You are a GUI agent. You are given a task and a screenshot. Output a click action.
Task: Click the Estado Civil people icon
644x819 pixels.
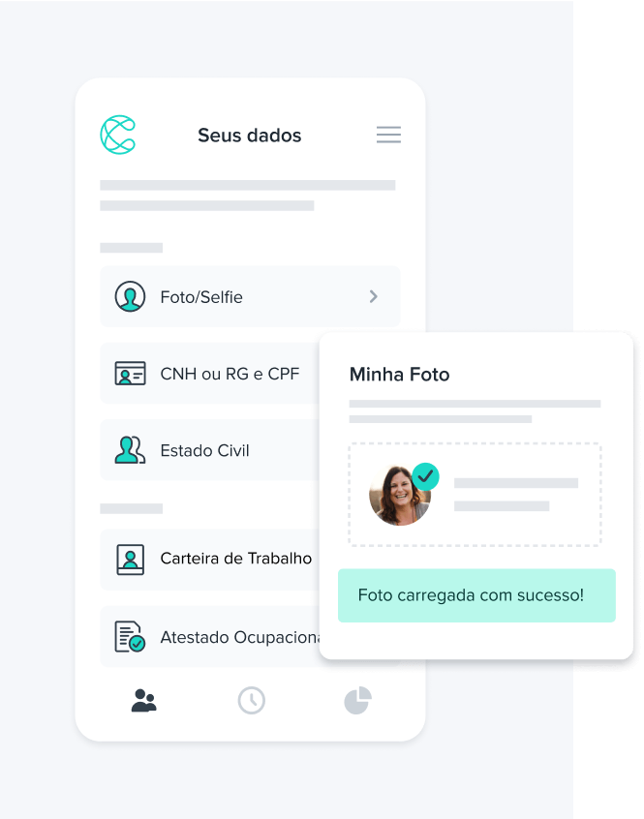tap(130, 450)
